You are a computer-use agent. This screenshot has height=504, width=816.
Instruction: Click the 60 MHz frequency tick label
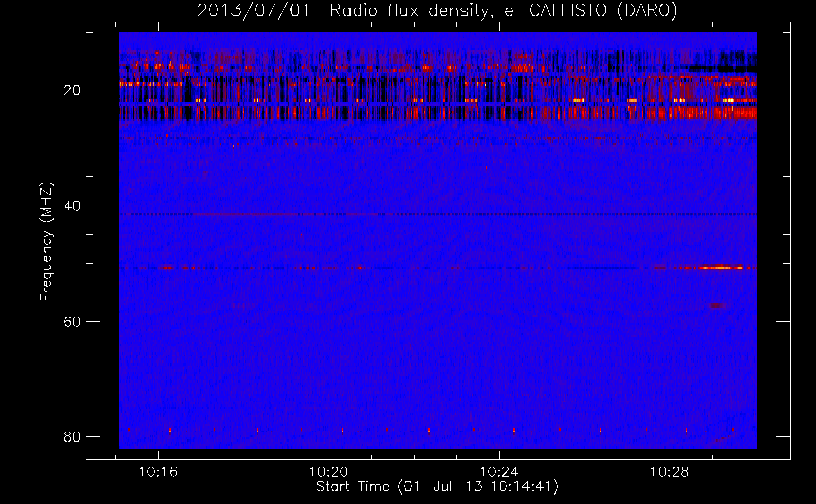coord(72,321)
